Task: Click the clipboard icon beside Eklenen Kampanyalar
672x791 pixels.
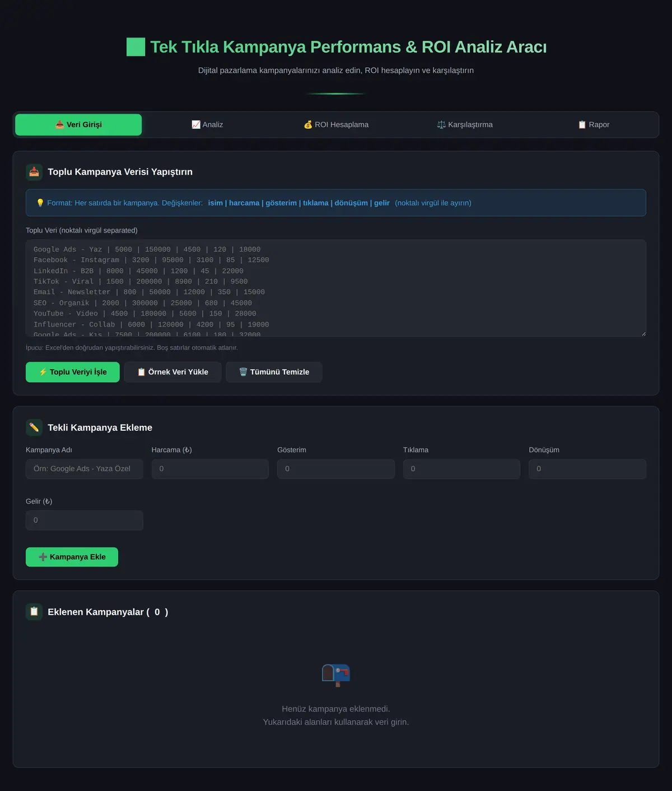Action: (34, 612)
